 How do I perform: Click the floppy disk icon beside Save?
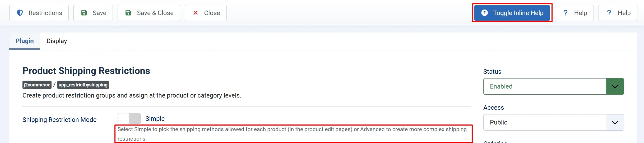84,13
